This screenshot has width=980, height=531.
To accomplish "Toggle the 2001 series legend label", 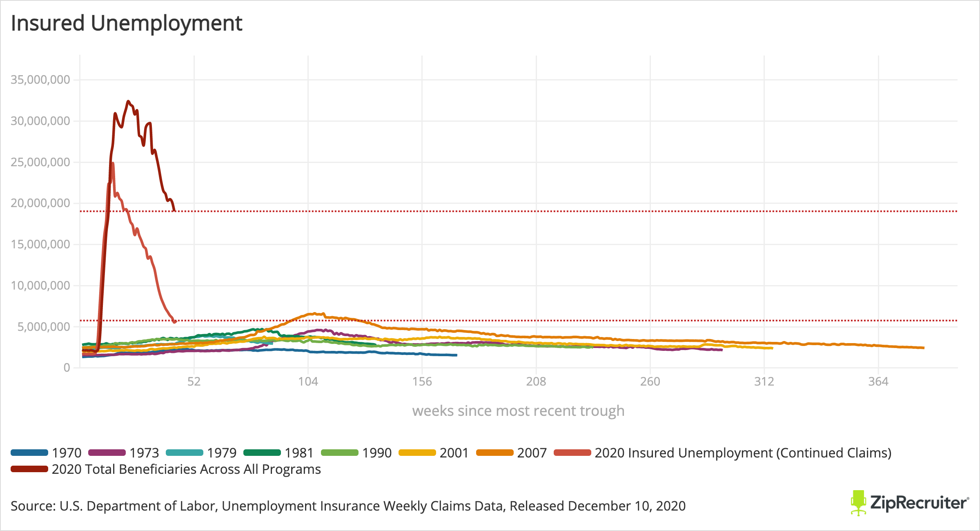I will (454, 453).
